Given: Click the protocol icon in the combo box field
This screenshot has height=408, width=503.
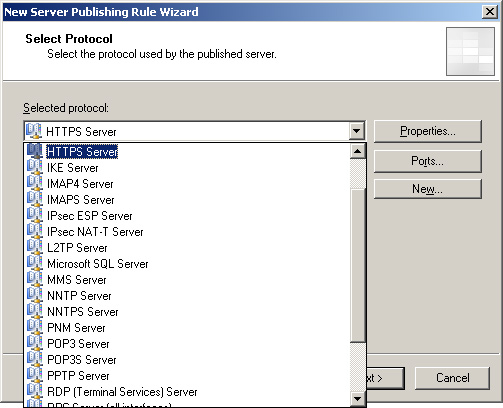Looking at the screenshot, I should point(34,131).
